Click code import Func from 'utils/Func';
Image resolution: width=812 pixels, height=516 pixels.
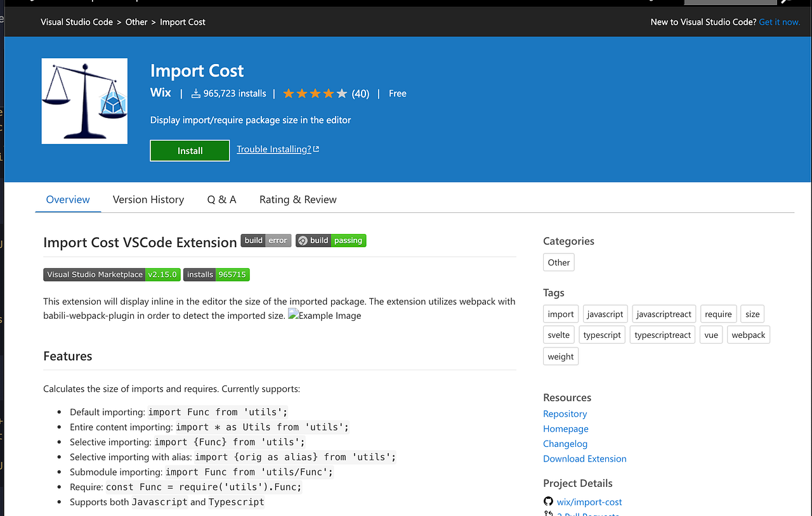[x=249, y=472]
